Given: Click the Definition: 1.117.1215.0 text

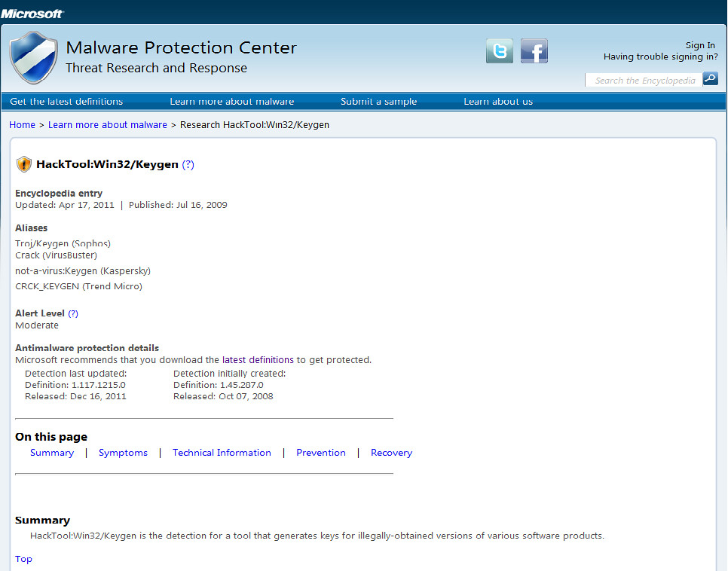Looking at the screenshot, I should (75, 385).
